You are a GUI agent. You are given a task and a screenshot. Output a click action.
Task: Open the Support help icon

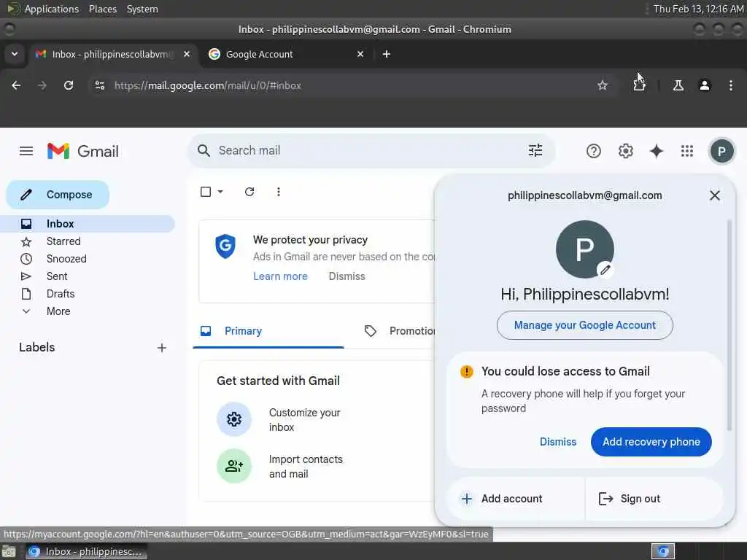(x=593, y=151)
